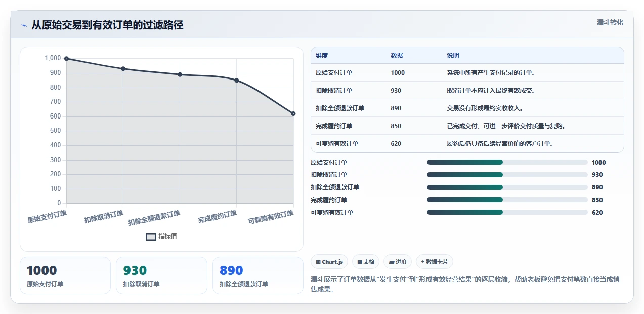Viewport: 644px width, 314px height.
Task: Select table row cell 原始支付订单
Action: point(334,73)
